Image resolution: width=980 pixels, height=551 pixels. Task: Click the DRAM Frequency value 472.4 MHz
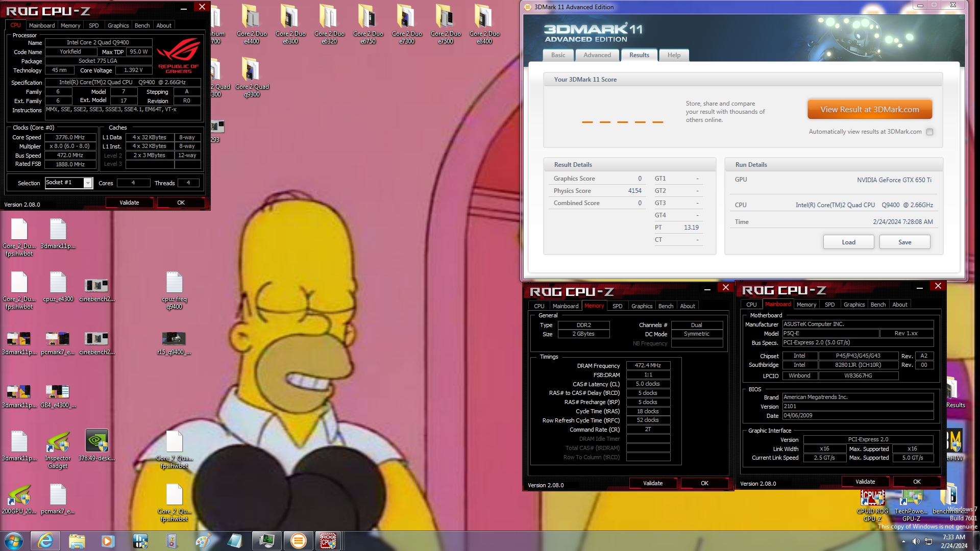coord(648,366)
